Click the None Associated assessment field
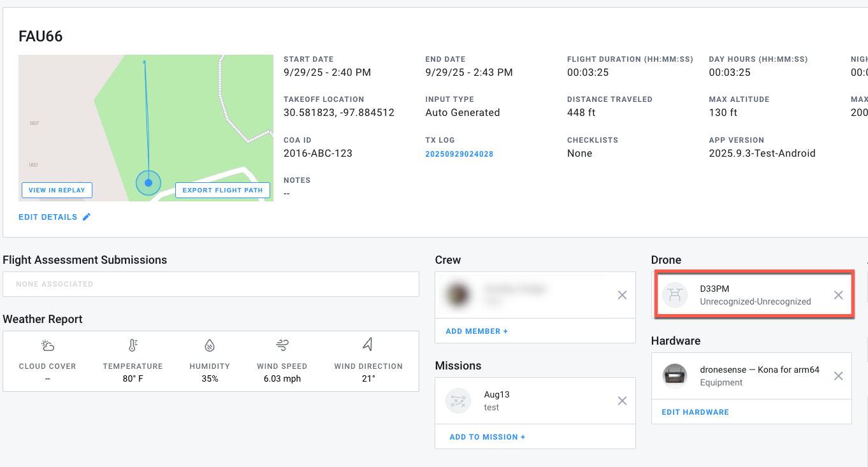 coord(211,284)
